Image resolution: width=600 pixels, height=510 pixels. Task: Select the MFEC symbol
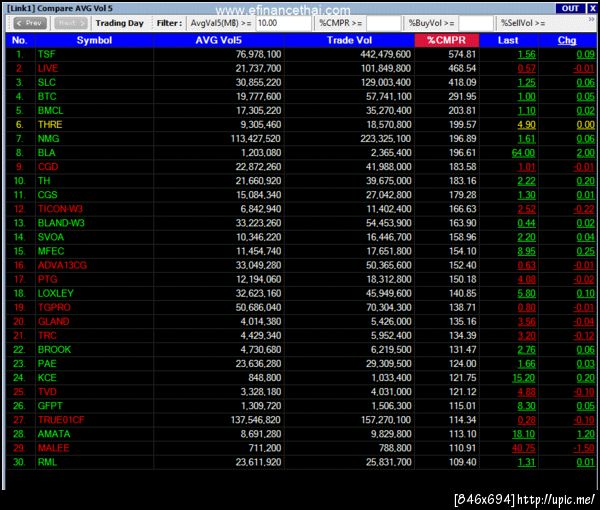tap(51, 251)
